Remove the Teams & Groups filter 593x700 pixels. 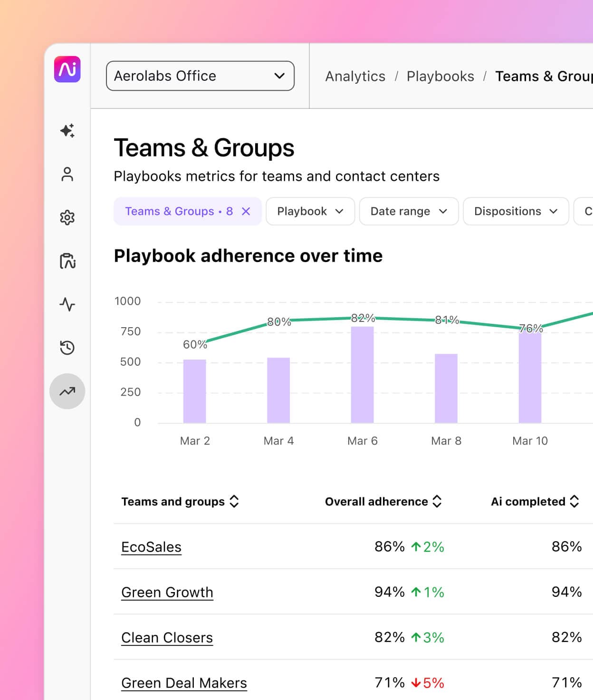[246, 211]
